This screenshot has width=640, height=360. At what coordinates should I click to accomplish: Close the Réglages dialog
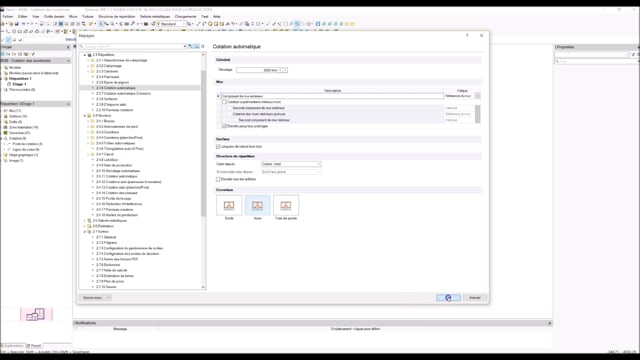[x=482, y=36]
